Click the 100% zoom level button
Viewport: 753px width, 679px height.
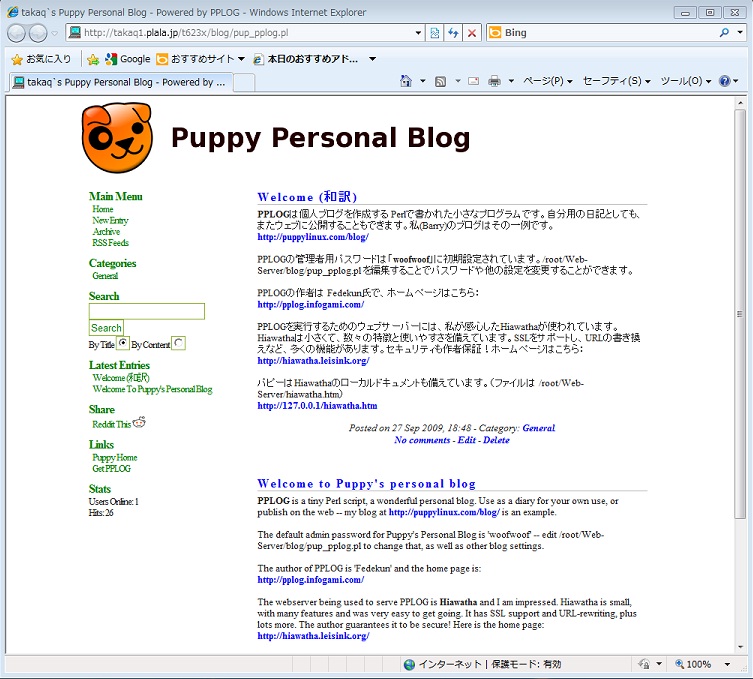pos(693,665)
